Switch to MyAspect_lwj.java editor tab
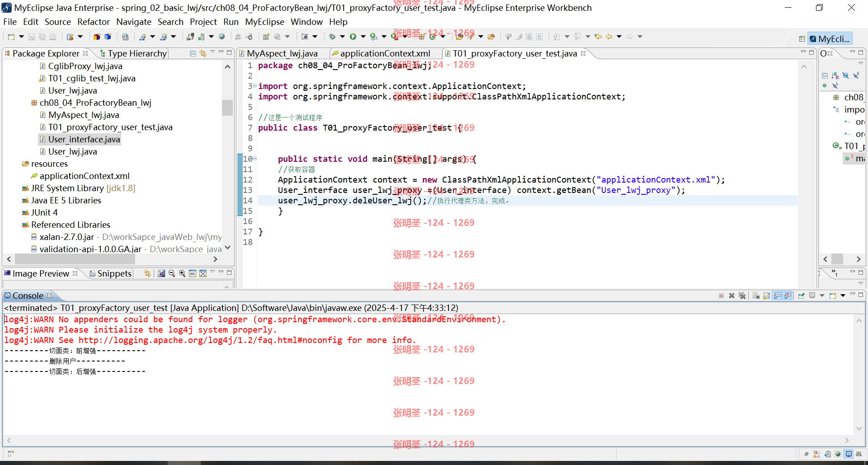The width and height of the screenshot is (868, 465). (282, 53)
